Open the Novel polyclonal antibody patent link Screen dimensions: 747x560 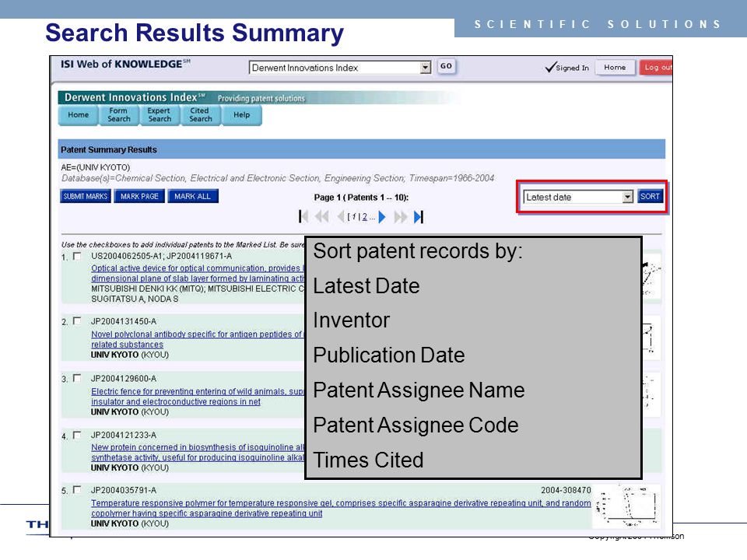click(197, 339)
